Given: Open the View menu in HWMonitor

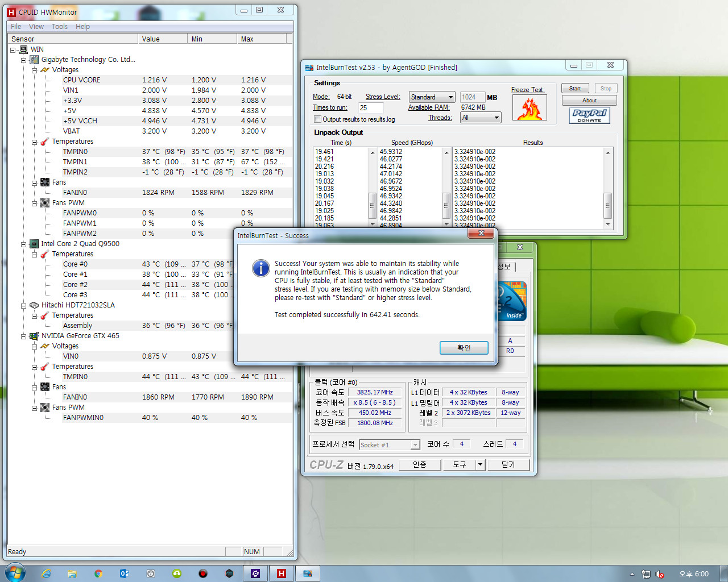Looking at the screenshot, I should (x=36, y=27).
